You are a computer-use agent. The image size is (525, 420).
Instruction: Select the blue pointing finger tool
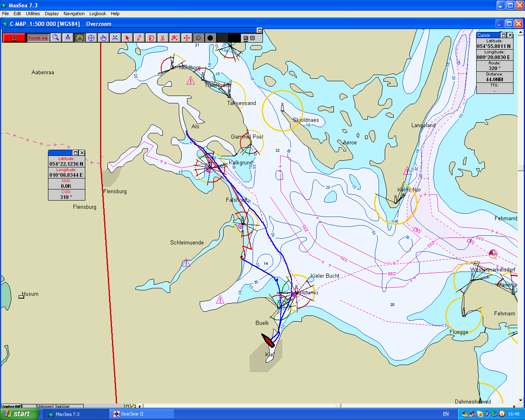point(103,38)
